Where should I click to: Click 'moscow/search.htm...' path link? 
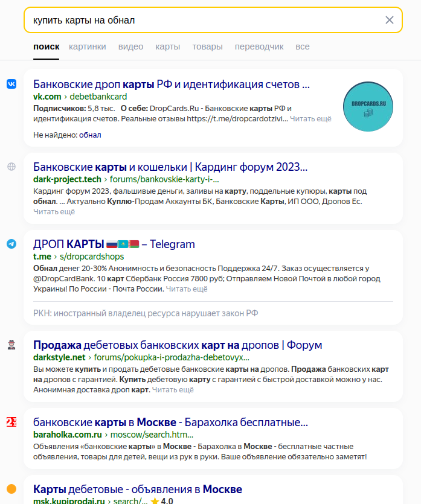152,434
